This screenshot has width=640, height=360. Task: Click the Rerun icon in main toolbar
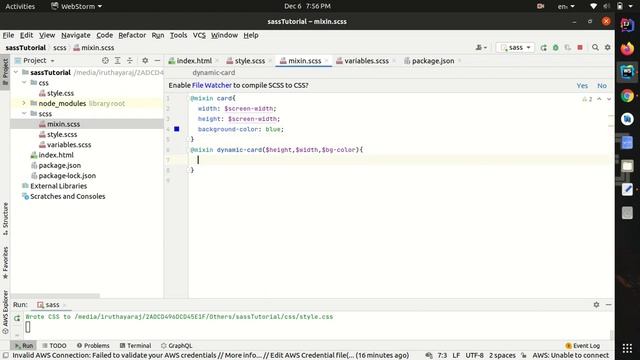(543, 48)
